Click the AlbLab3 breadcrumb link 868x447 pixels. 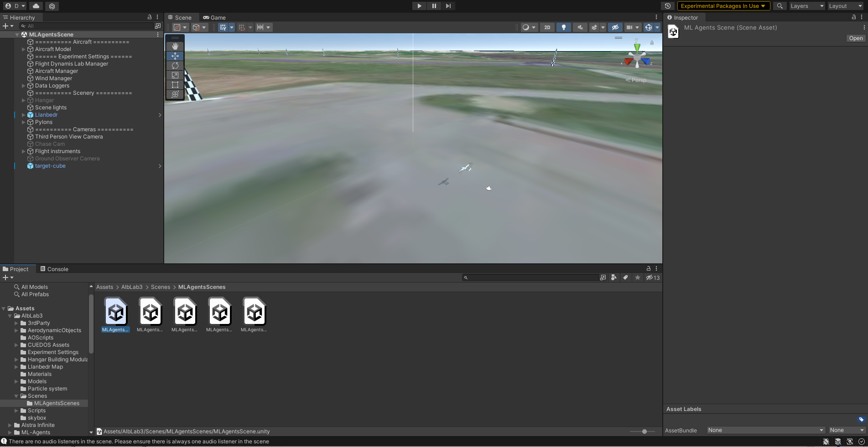click(132, 287)
